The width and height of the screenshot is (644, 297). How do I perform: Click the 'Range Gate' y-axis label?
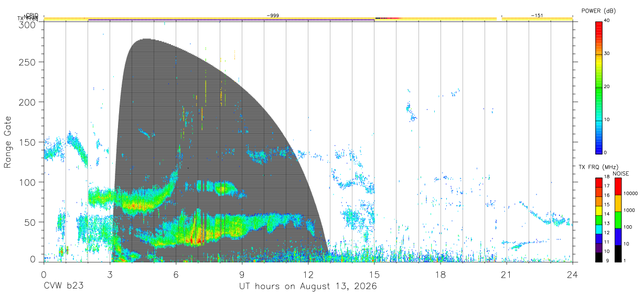tap(8, 142)
